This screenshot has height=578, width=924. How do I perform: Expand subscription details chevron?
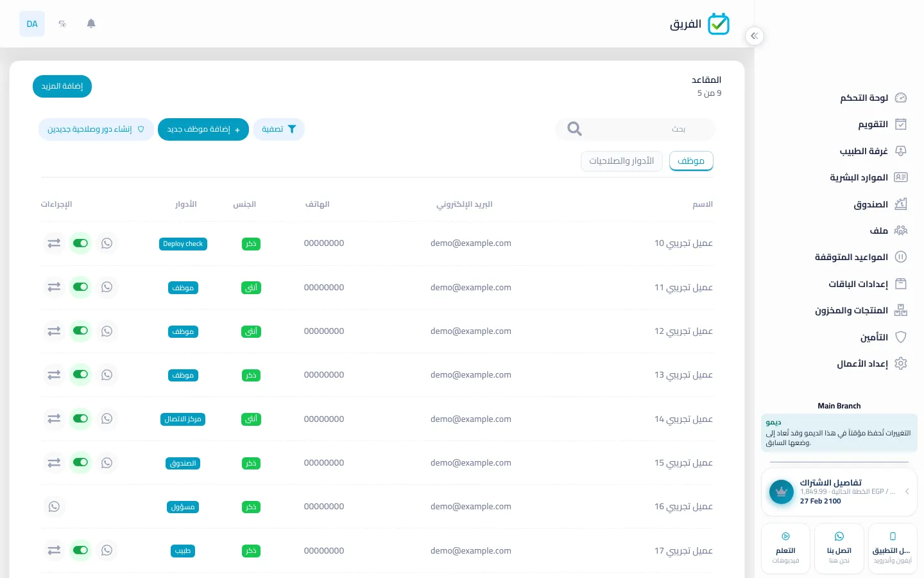907,492
